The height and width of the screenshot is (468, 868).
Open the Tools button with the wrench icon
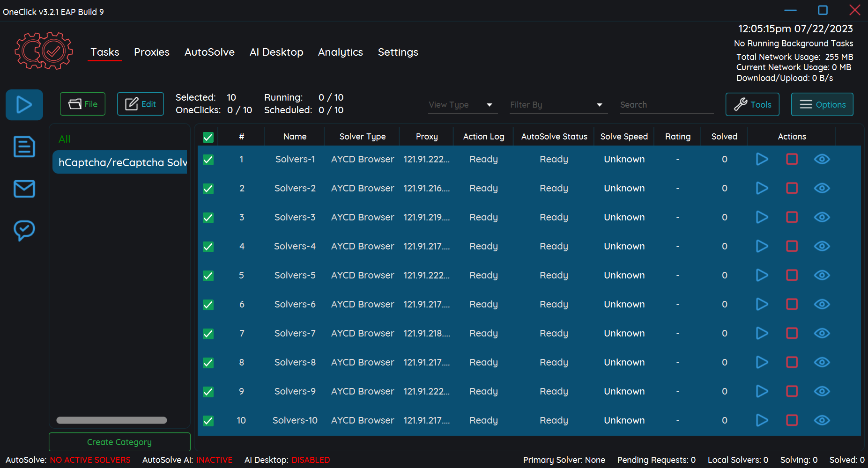click(752, 104)
